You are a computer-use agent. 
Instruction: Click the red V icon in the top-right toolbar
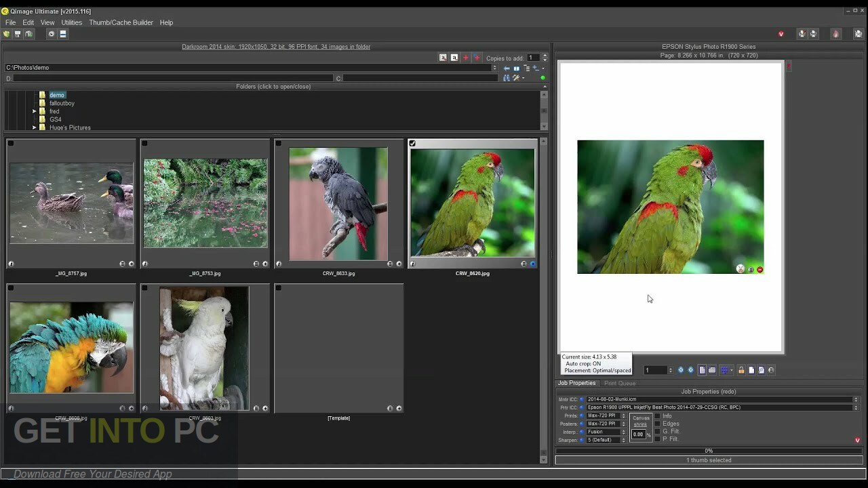[x=781, y=34]
